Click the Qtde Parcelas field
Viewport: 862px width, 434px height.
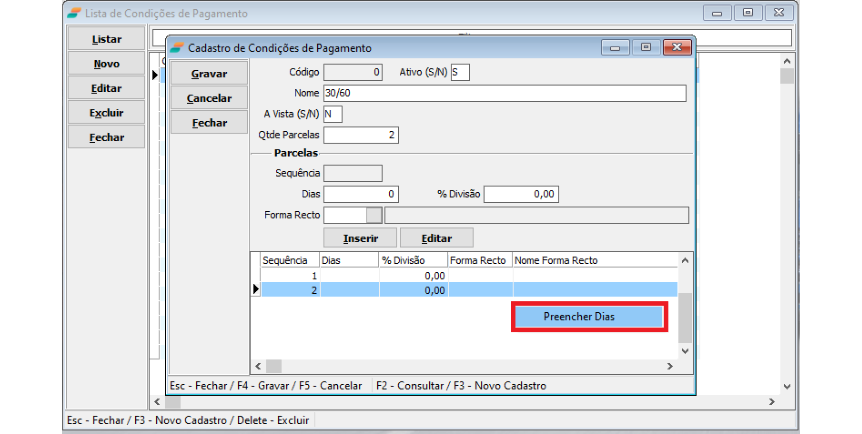[361, 135]
